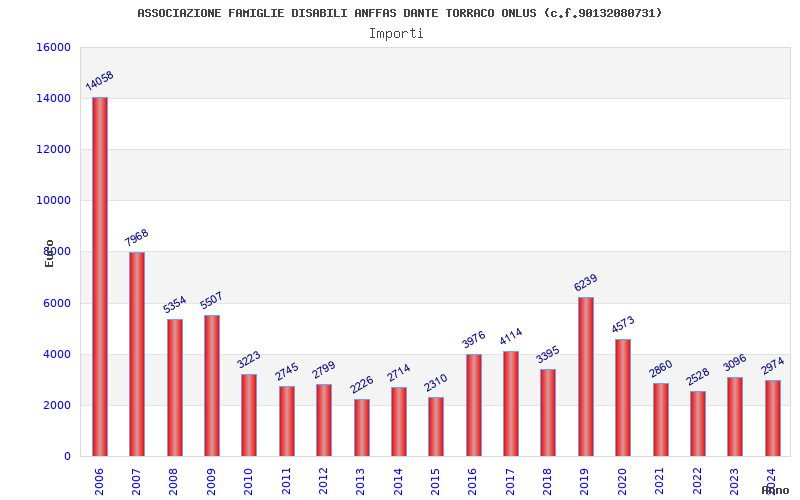Select the value label 2310
The image size is (800, 500).
(436, 383)
